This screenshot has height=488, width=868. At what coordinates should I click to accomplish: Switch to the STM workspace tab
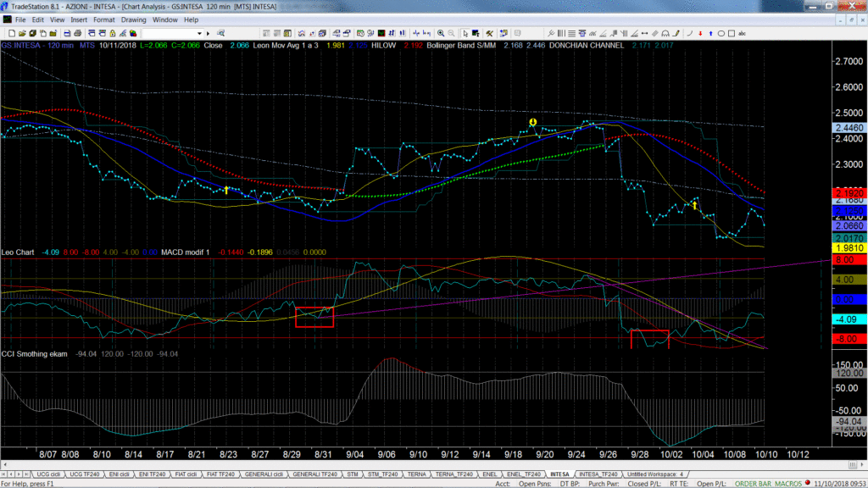pos(353,474)
